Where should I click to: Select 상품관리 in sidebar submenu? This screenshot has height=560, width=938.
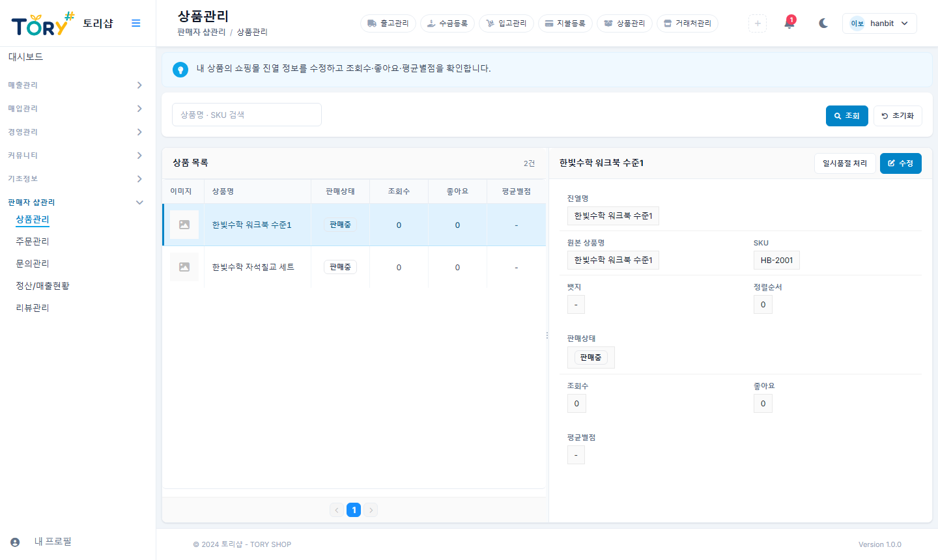click(33, 220)
